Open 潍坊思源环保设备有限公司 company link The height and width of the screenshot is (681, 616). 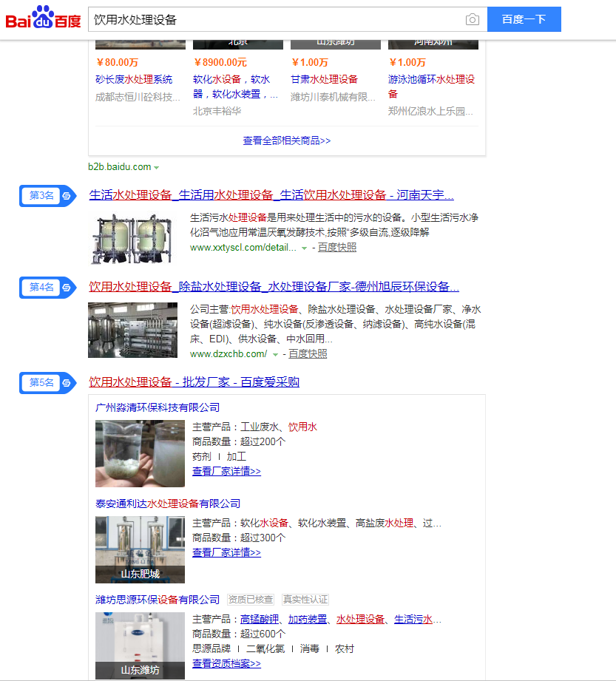(158, 600)
